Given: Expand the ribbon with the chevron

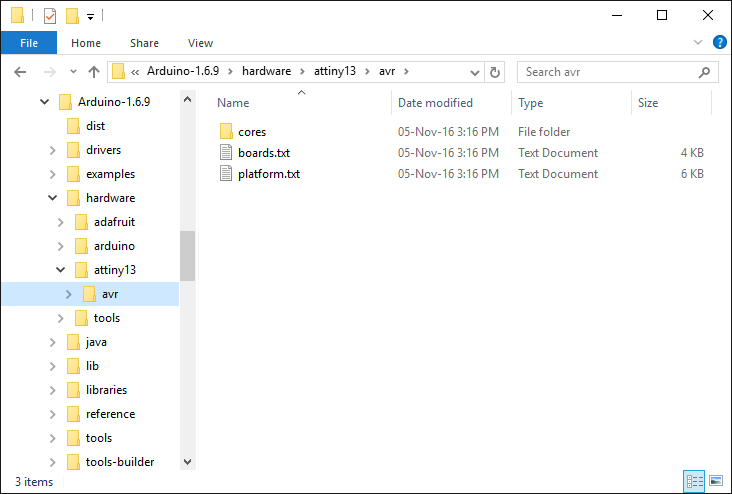Looking at the screenshot, I should coord(698,42).
